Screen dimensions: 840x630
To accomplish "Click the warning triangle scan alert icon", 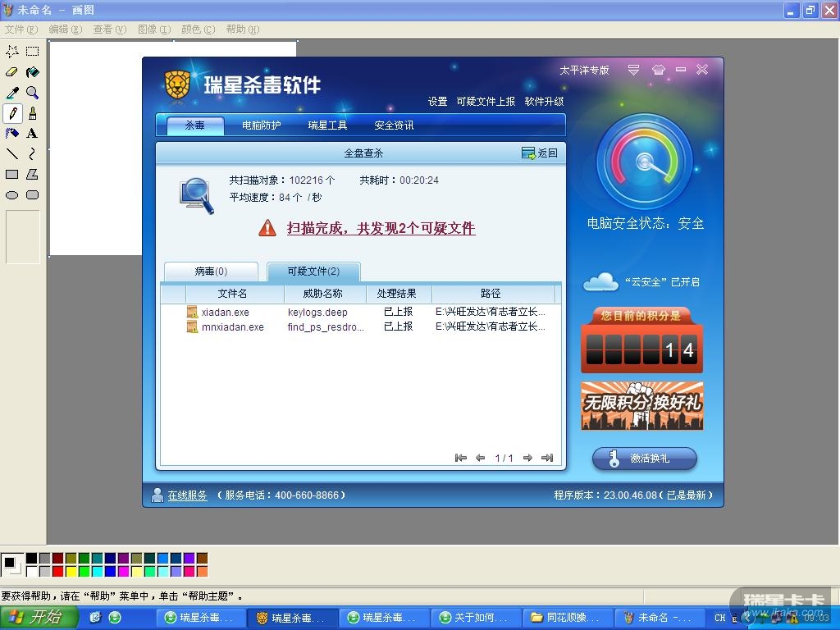I will point(267,228).
